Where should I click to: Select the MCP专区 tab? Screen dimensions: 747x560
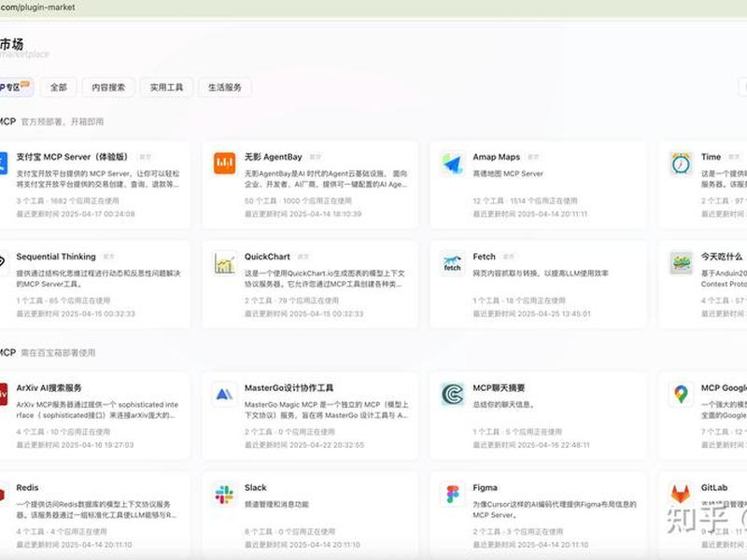click(15, 87)
